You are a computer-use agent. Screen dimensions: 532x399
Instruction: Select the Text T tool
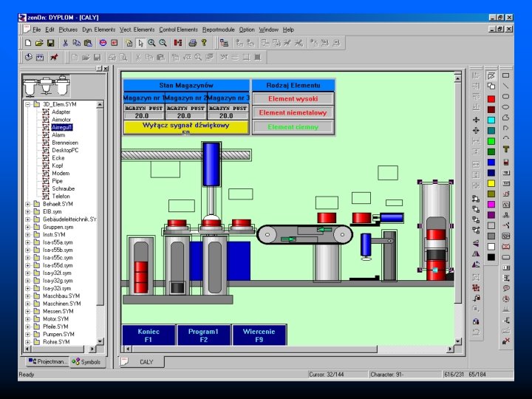505,149
